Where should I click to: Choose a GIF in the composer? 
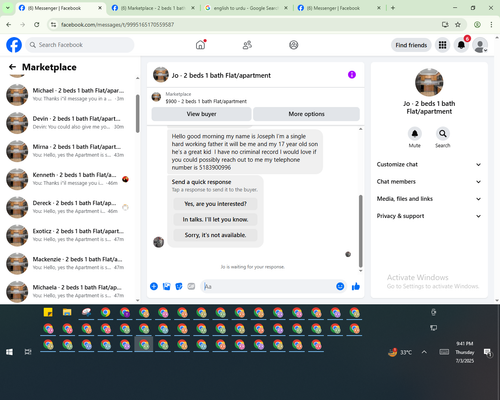tap(191, 286)
